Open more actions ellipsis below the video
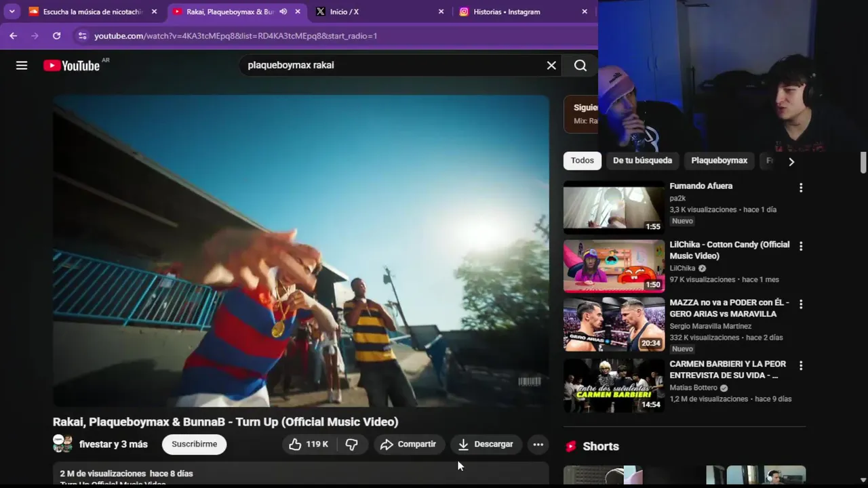This screenshot has width=868, height=488. tap(538, 445)
